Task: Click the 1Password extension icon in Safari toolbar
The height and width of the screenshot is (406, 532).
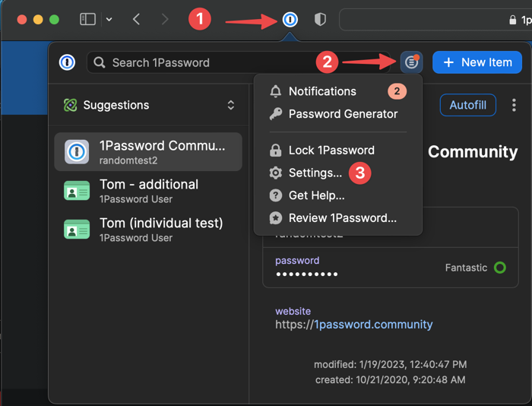Action: click(290, 20)
